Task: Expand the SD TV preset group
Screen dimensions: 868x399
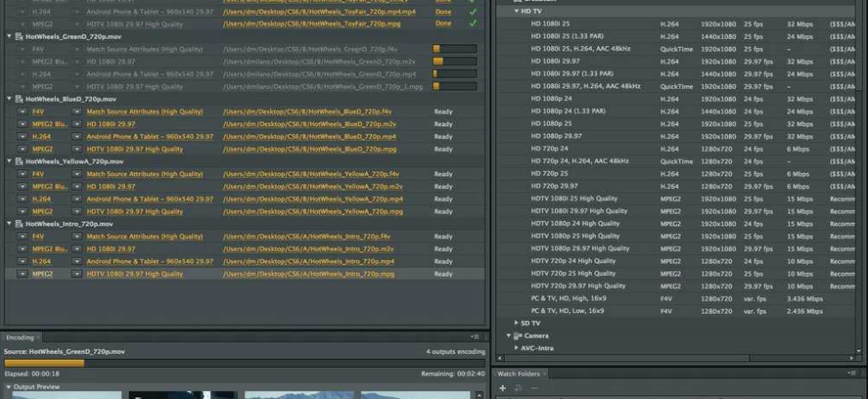Action: [x=515, y=323]
